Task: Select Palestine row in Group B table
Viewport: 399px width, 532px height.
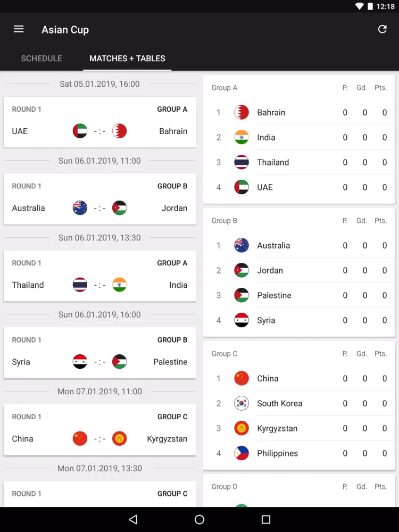Action: pos(299,295)
